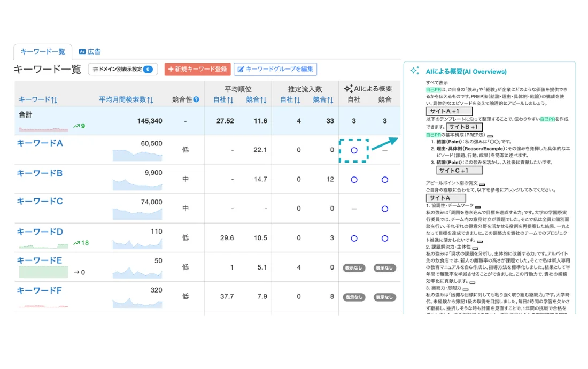Open キーワードF link
Viewport: 588px width, 369px height.
click(x=40, y=290)
